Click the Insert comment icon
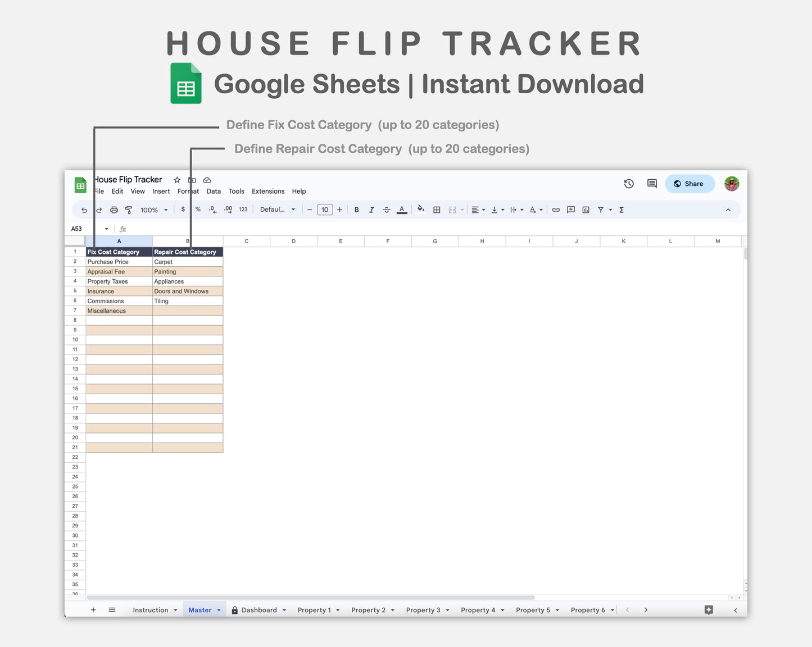Image resolution: width=812 pixels, height=647 pixels. pyautogui.click(x=570, y=209)
